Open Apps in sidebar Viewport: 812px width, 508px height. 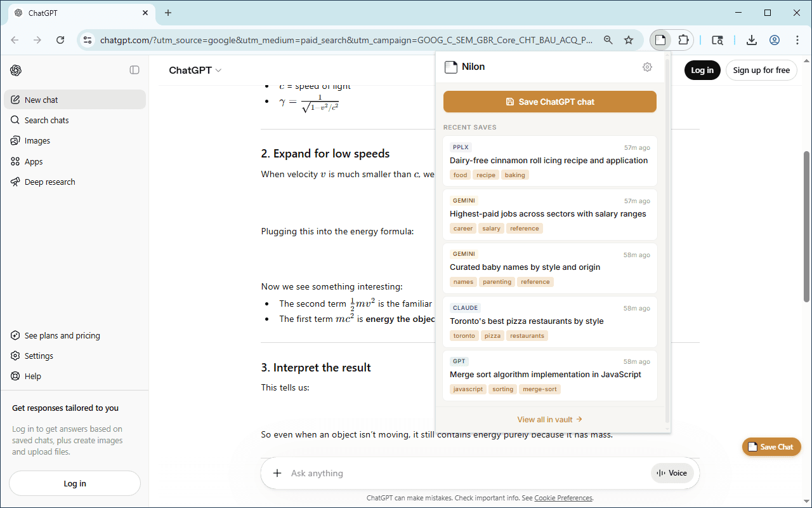tap(75, 161)
